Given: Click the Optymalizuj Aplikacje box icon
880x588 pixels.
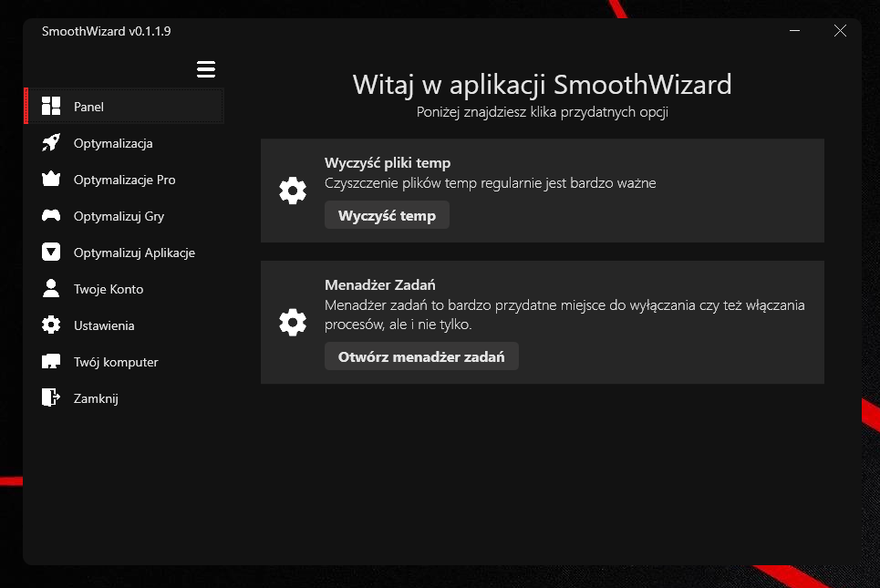Looking at the screenshot, I should pos(51,252).
